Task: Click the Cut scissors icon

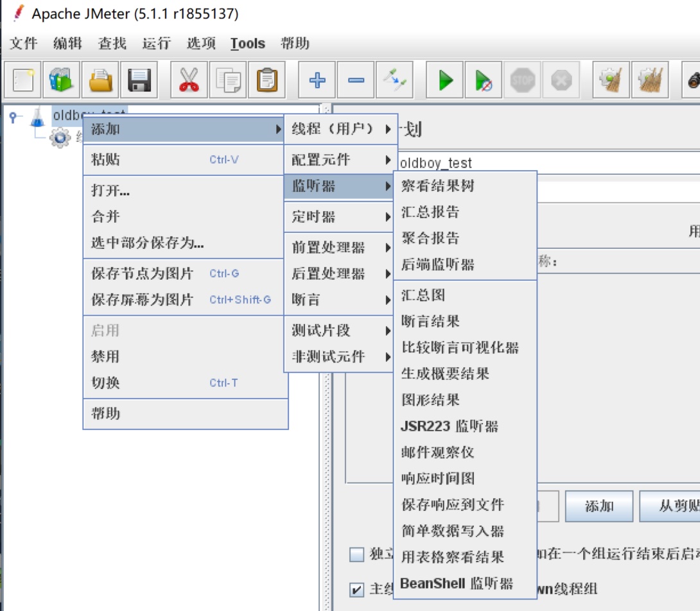Action: (x=189, y=80)
